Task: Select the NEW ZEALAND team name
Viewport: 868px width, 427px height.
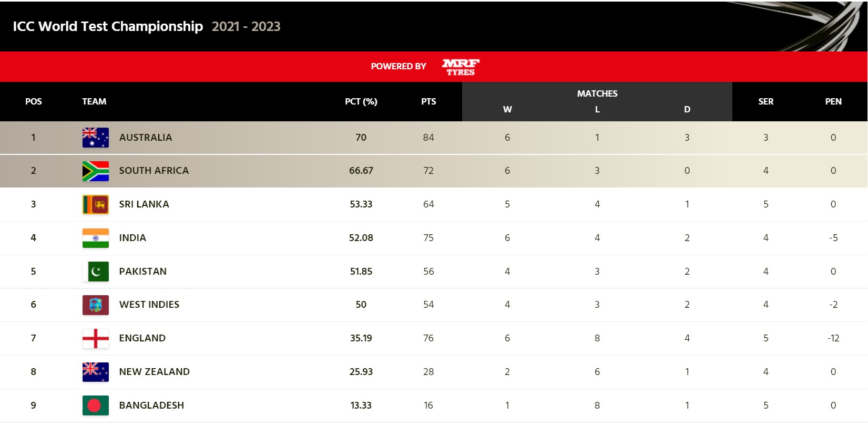Action: point(154,372)
